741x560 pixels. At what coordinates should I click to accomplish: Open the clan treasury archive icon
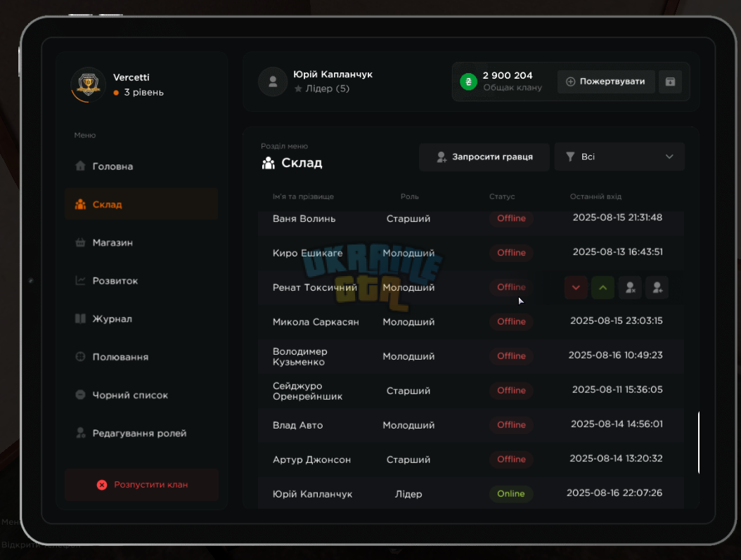(x=670, y=82)
